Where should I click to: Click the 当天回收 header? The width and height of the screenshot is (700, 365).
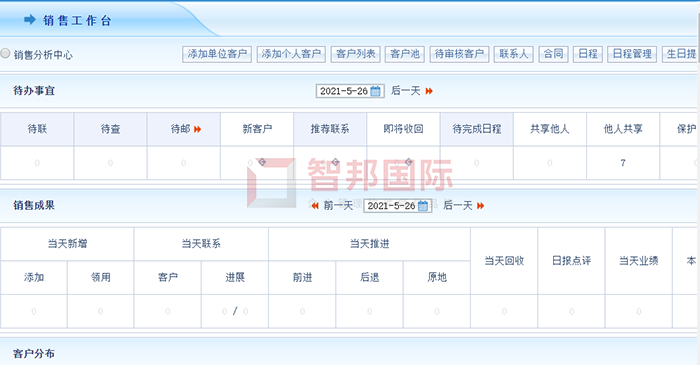[x=504, y=261]
